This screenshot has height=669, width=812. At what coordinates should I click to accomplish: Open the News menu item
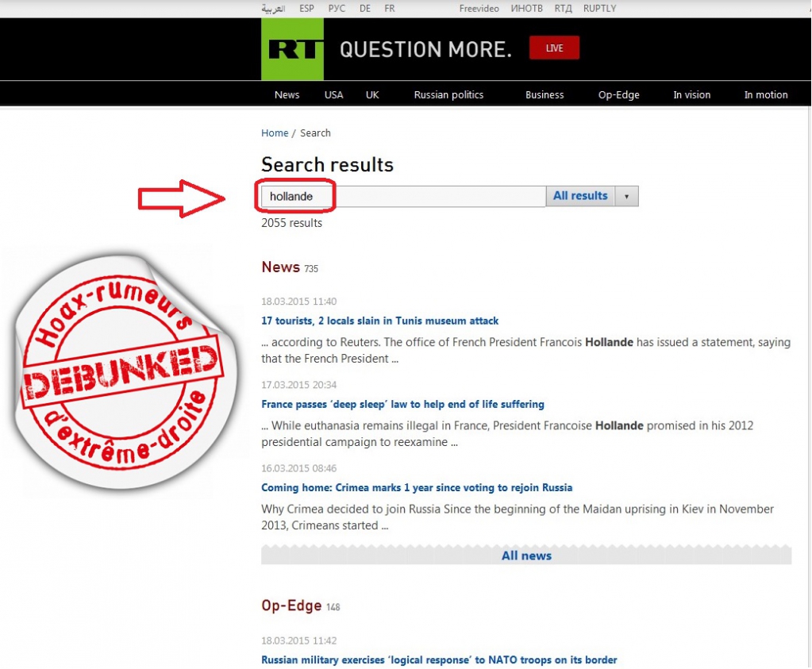tap(287, 94)
